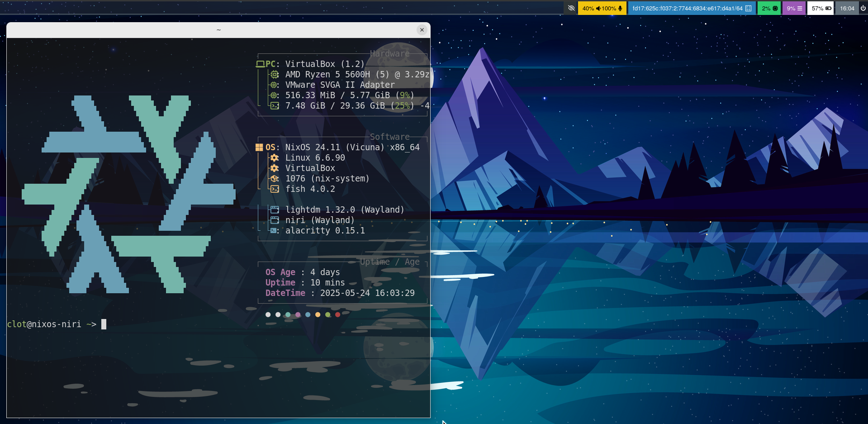Click 'alacritty 0.15.1' text
The width and height of the screenshot is (868, 424).
click(x=325, y=231)
